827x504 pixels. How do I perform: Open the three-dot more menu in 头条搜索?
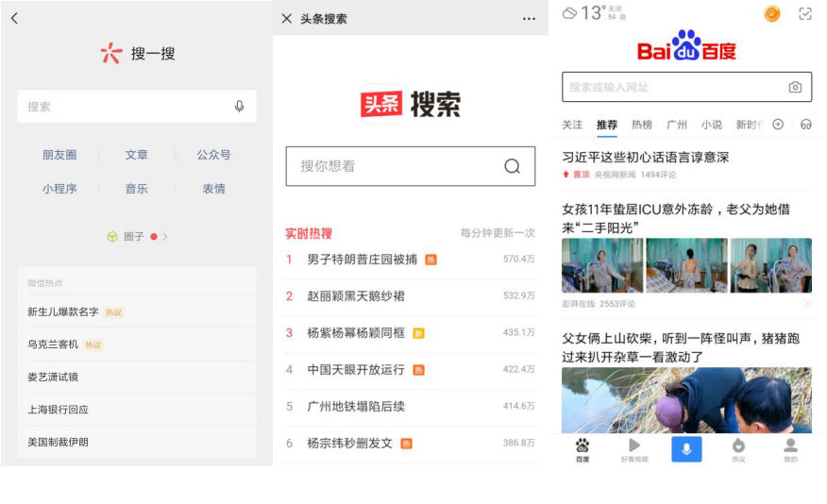coord(529,19)
